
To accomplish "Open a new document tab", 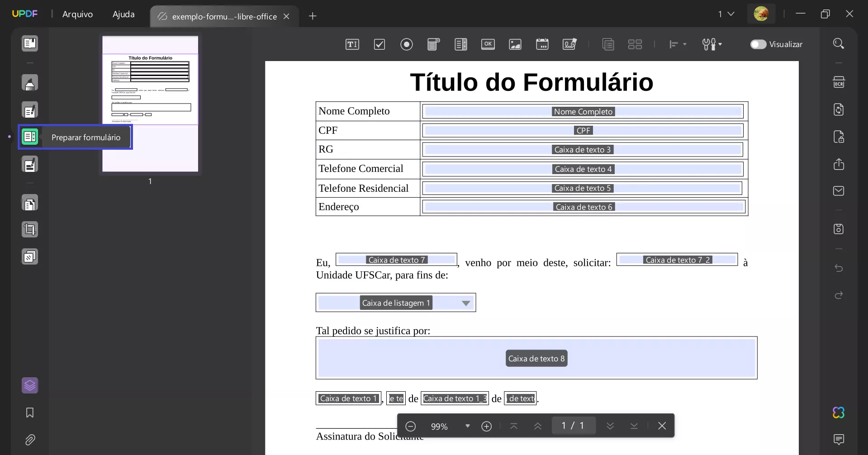I will click(313, 16).
